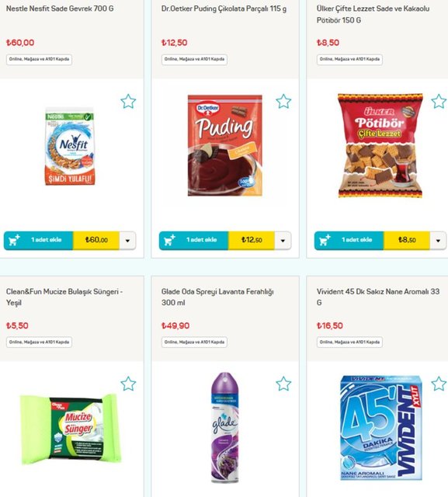Star the Clean&Fun Mucize Sünger product
Screen dimensions: 448x497
coord(128,384)
